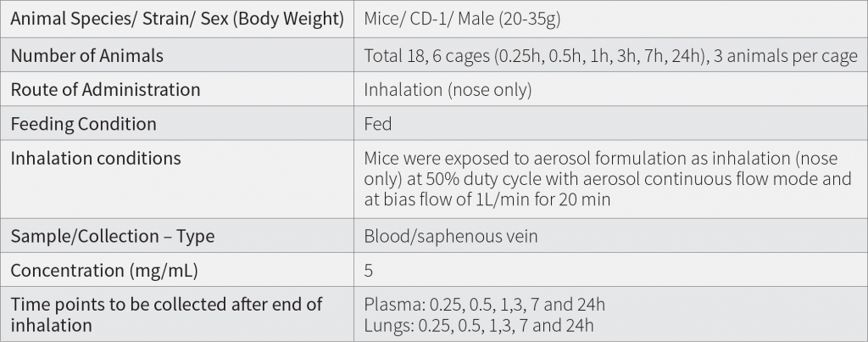Click the Lungs time points line
868x342 pixels.
tap(479, 325)
